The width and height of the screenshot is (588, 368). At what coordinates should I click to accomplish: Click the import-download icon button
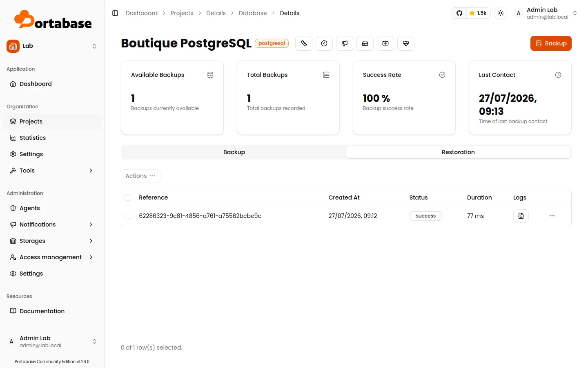point(385,43)
